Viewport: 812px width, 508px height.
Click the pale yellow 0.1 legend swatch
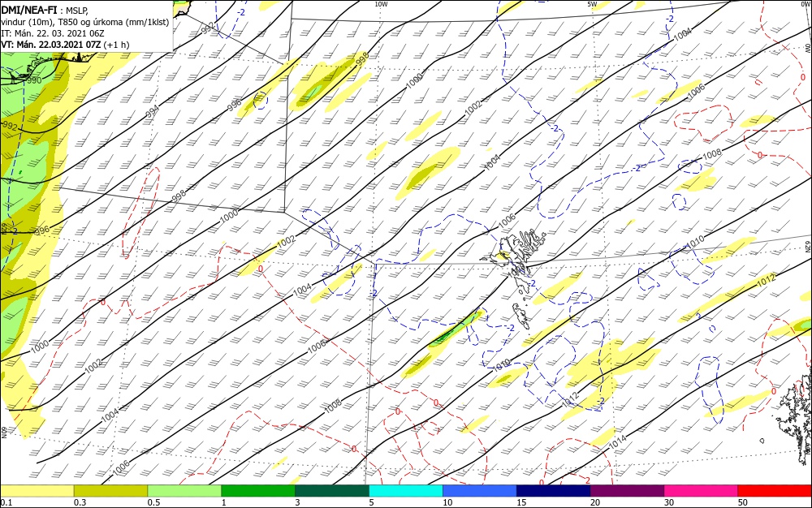[x=37, y=491]
